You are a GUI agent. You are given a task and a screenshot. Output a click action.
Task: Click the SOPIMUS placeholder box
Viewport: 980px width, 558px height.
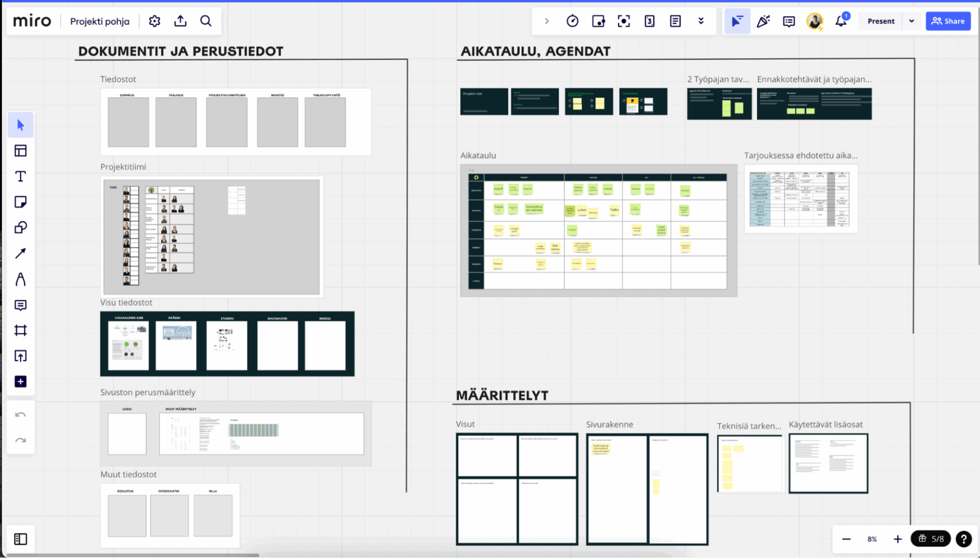(x=128, y=122)
